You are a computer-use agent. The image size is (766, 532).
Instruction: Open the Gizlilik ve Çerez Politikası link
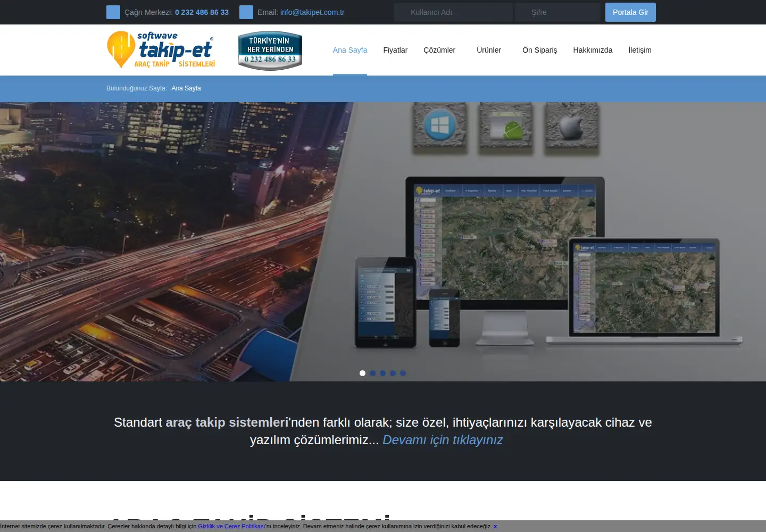pyautogui.click(x=231, y=526)
